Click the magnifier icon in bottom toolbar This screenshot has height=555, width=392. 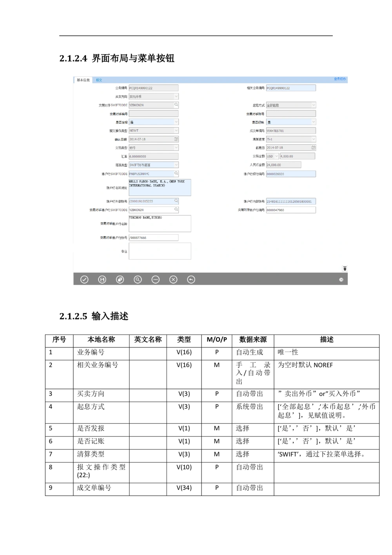tap(138, 279)
